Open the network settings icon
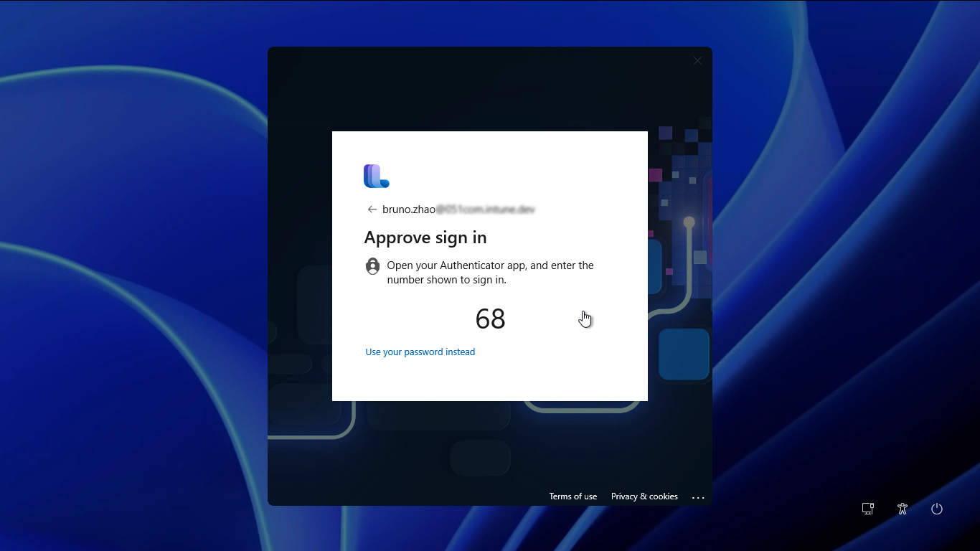The width and height of the screenshot is (980, 551). tap(868, 509)
